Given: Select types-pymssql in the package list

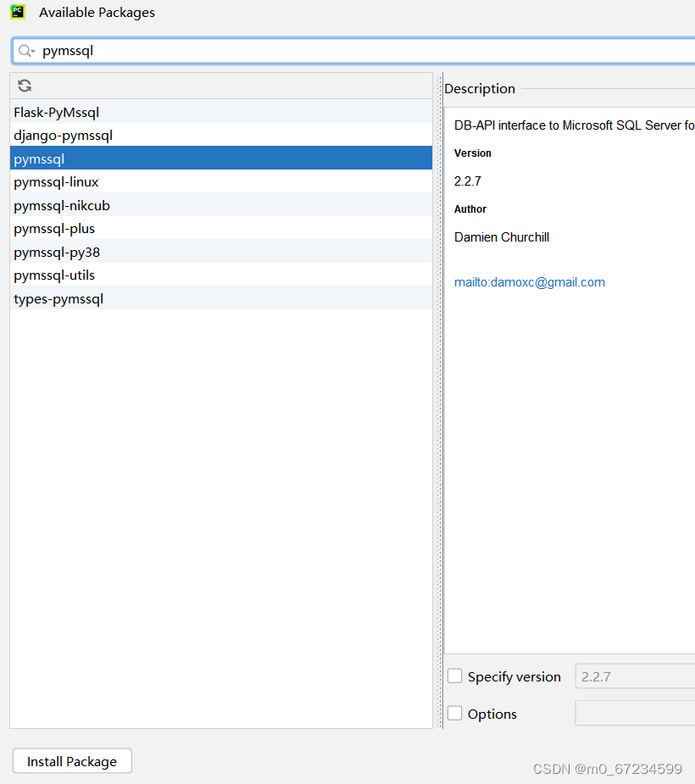Looking at the screenshot, I should click(x=221, y=298).
